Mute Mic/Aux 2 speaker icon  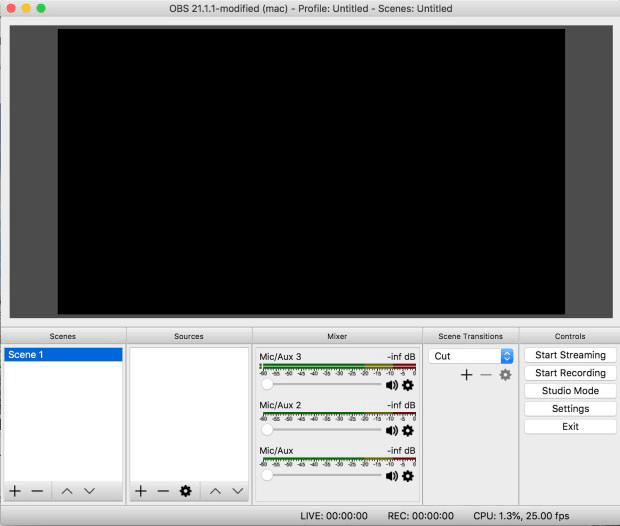(391, 431)
